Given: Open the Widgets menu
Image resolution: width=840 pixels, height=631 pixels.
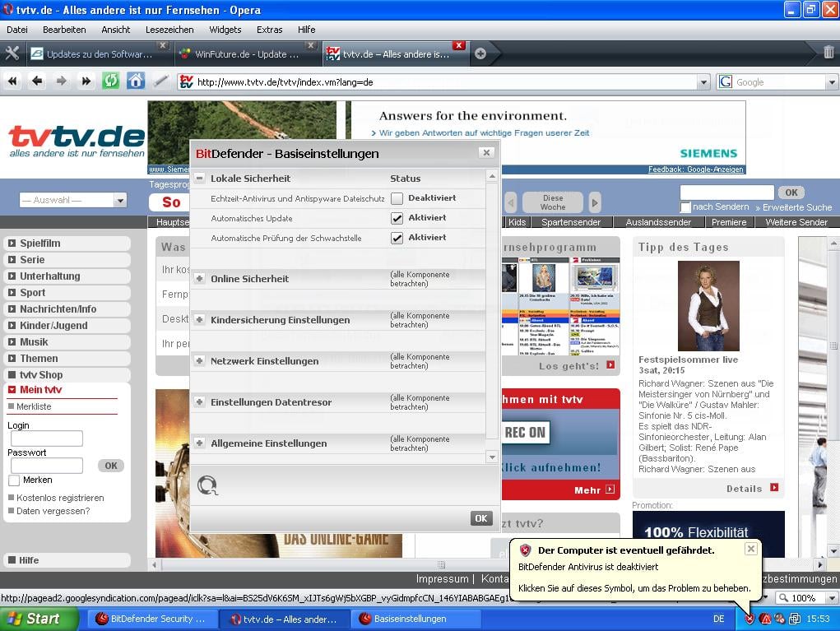Looking at the screenshot, I should coord(225,30).
